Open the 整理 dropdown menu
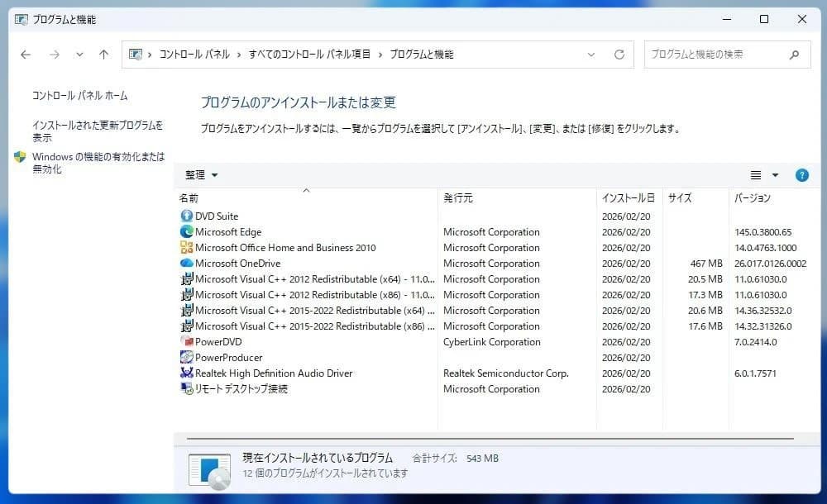Screen dimensions: 827x504 coord(201,175)
